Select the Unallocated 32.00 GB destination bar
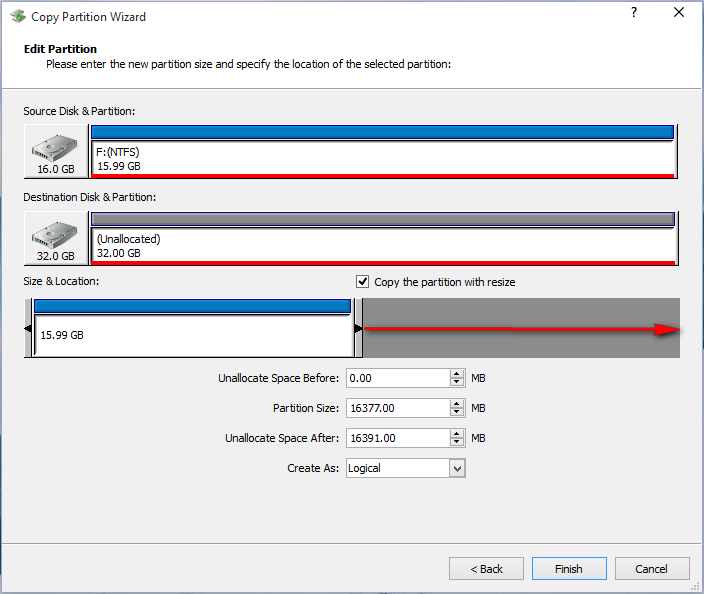This screenshot has height=594, width=704. coord(383,238)
